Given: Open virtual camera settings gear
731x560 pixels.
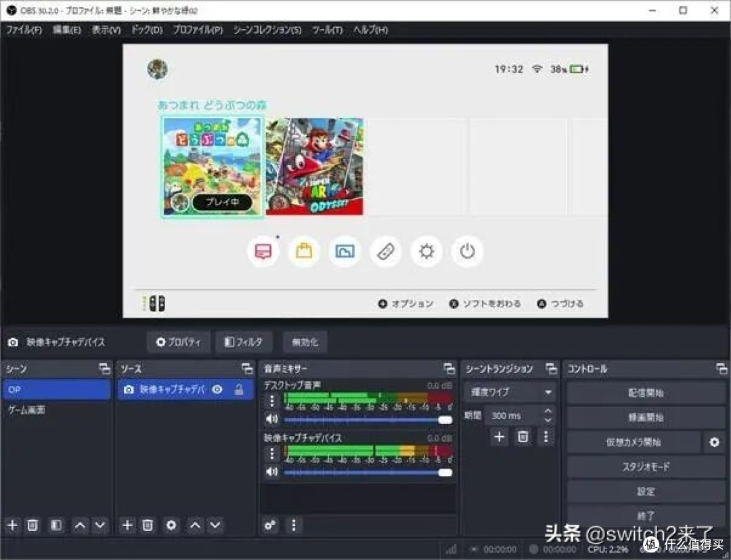Looking at the screenshot, I should (714, 442).
